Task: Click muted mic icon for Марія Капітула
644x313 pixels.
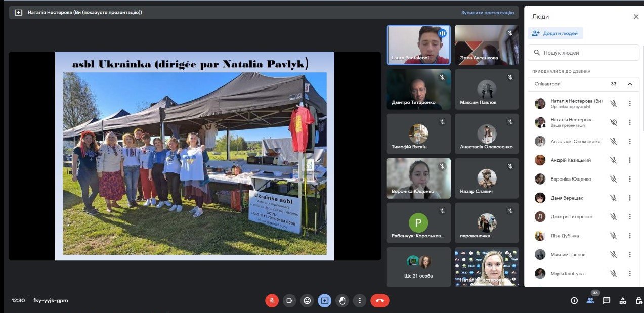Action: click(x=613, y=274)
